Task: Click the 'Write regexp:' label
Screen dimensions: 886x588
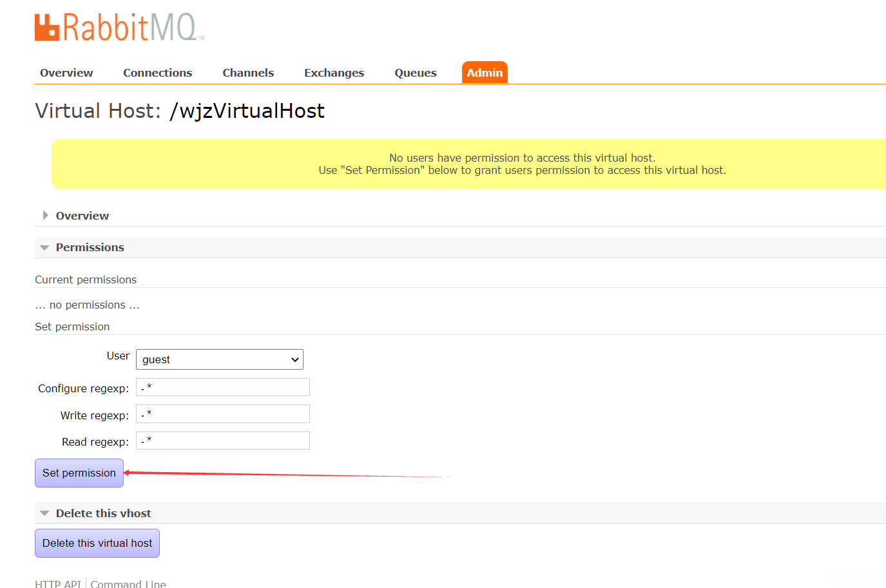Action: 95,415
